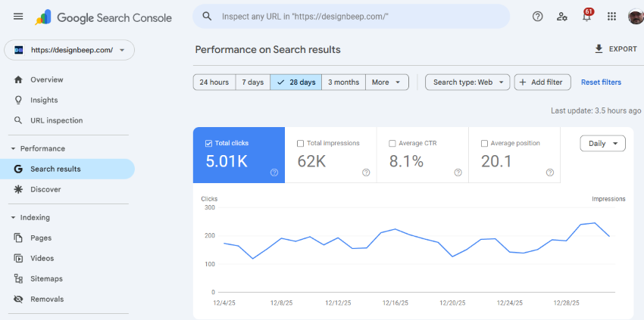Select the 7 days range tab

pyautogui.click(x=252, y=82)
